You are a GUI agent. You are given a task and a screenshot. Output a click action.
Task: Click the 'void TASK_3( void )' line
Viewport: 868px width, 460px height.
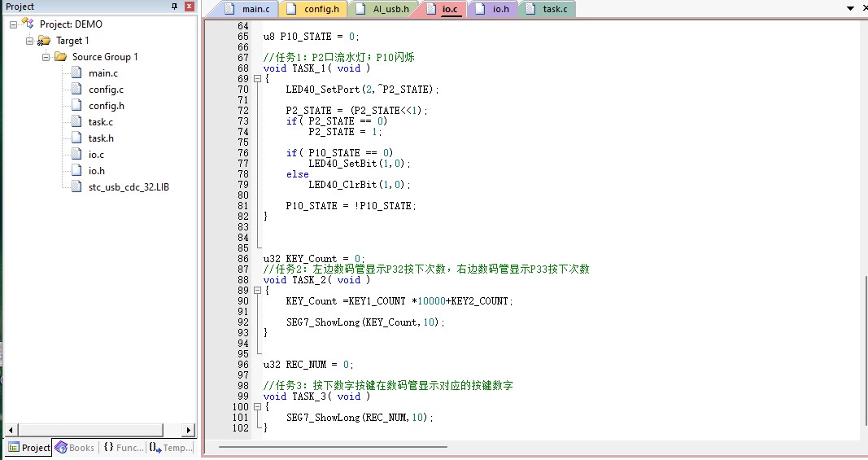[316, 396]
